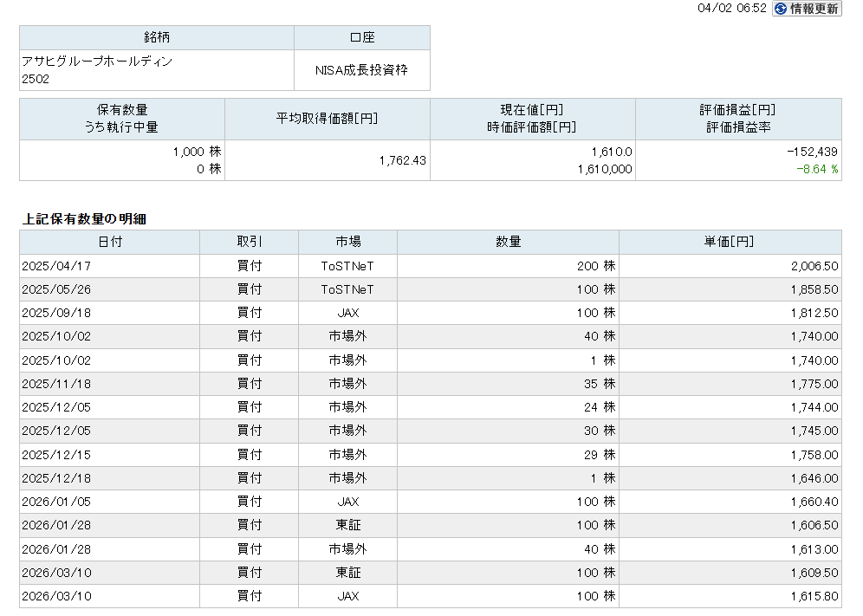Click the 平均取得価額[円] column header
Image resolution: width=863 pixels, height=616 pixels.
[x=327, y=119]
